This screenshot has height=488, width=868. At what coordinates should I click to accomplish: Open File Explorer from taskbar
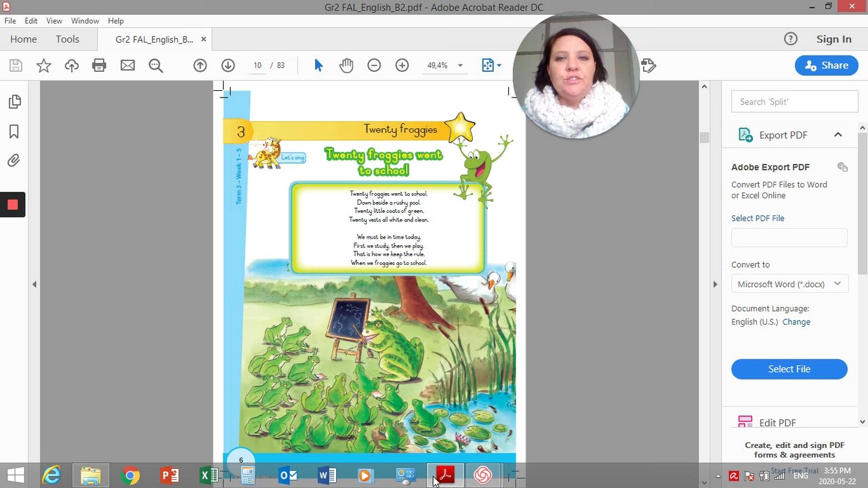coord(91,476)
